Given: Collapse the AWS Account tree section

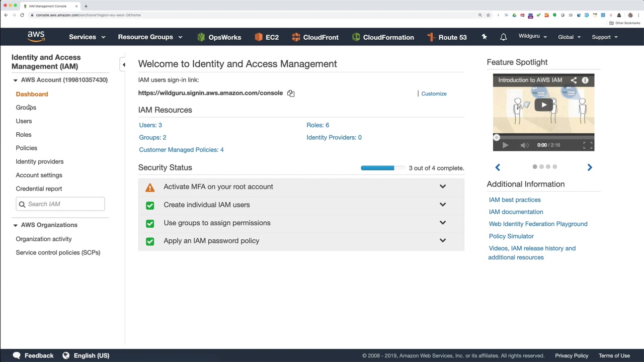Looking at the screenshot, I should (x=15, y=80).
